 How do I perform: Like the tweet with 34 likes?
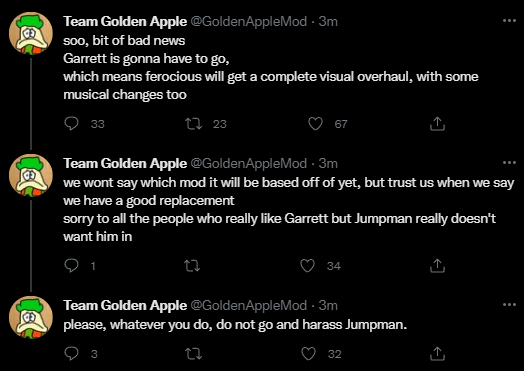click(307, 266)
